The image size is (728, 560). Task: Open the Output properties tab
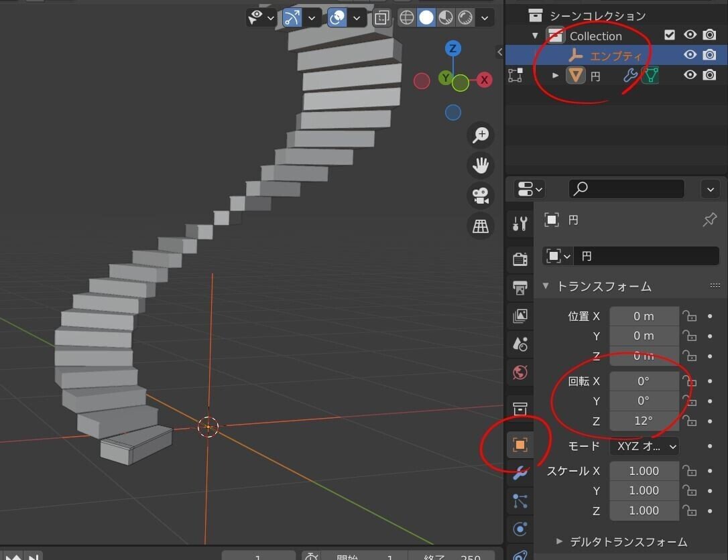(520, 287)
